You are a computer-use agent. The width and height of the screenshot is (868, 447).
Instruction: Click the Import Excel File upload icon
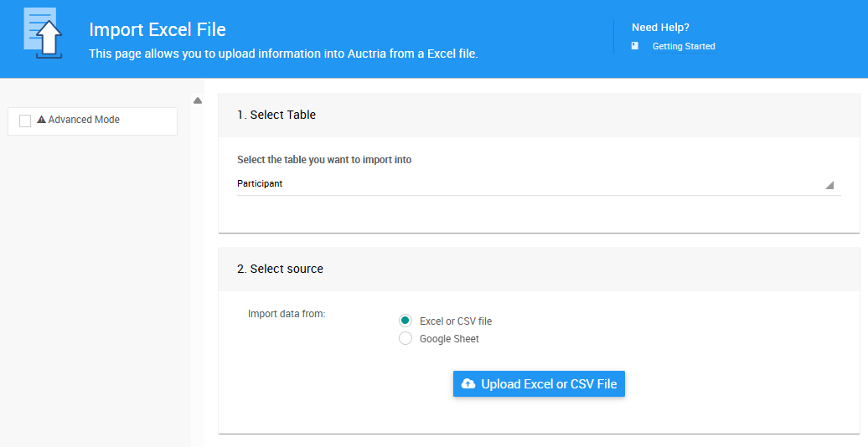44,33
